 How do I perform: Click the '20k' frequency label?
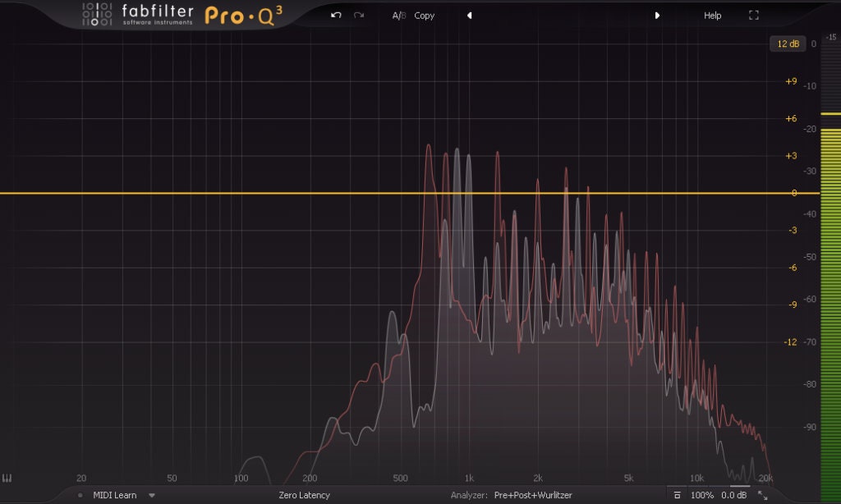click(x=765, y=478)
